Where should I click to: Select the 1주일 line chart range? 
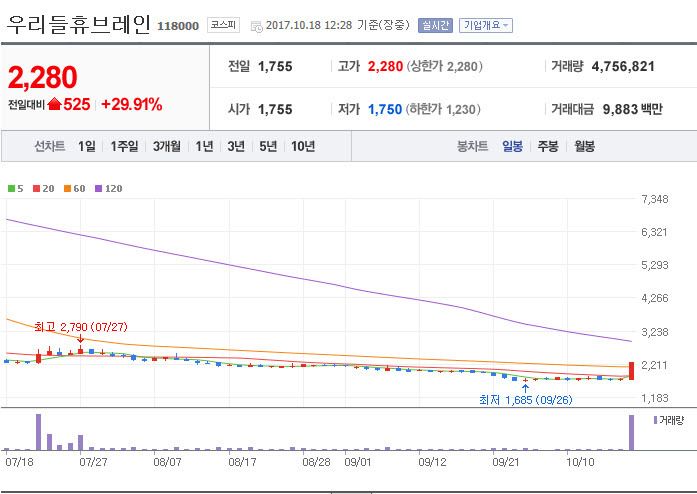pos(124,146)
